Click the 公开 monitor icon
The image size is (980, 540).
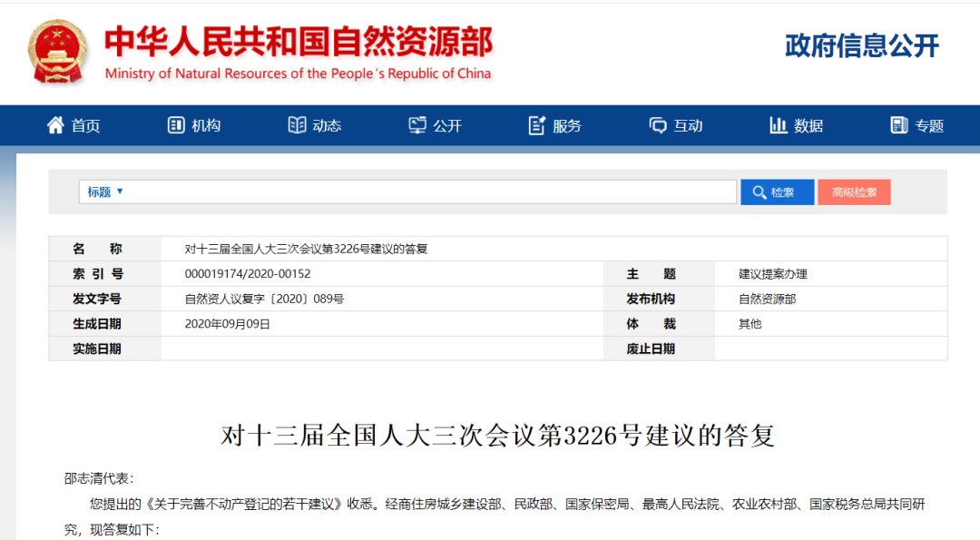click(417, 125)
